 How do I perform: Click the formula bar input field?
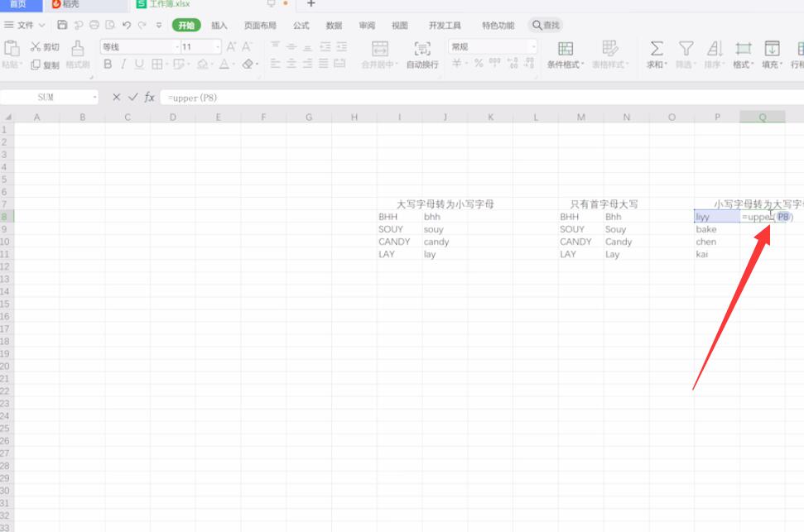coord(482,98)
